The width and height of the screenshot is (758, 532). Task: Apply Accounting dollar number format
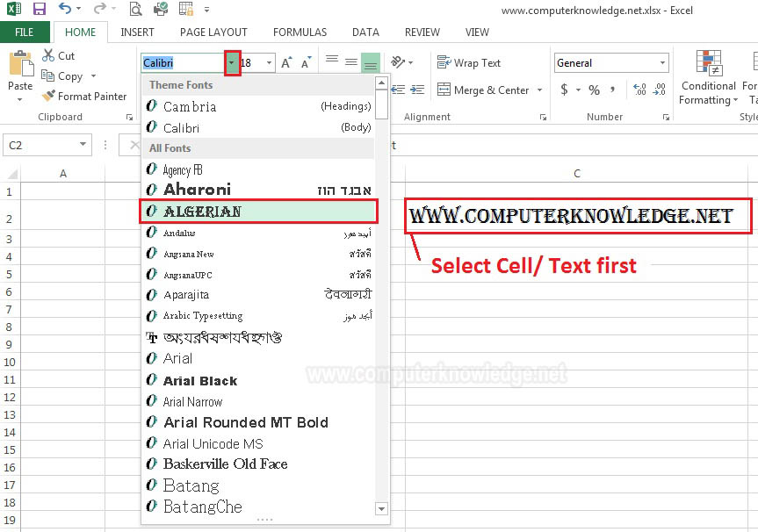[x=564, y=90]
